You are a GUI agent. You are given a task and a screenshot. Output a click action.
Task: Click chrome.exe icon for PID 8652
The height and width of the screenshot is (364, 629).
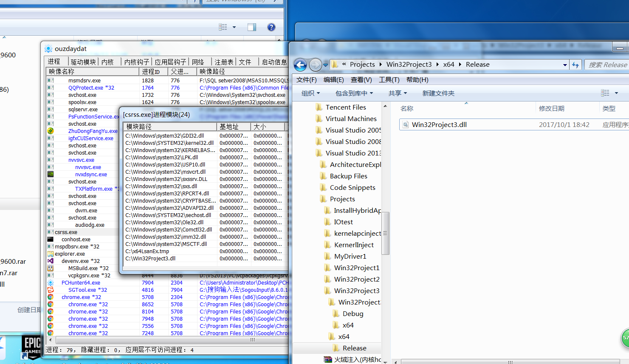(x=51, y=305)
